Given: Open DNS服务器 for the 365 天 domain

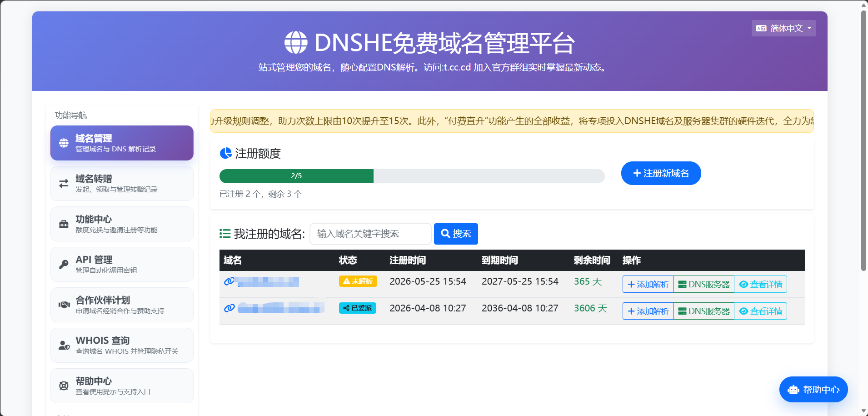Looking at the screenshot, I should pyautogui.click(x=704, y=284).
